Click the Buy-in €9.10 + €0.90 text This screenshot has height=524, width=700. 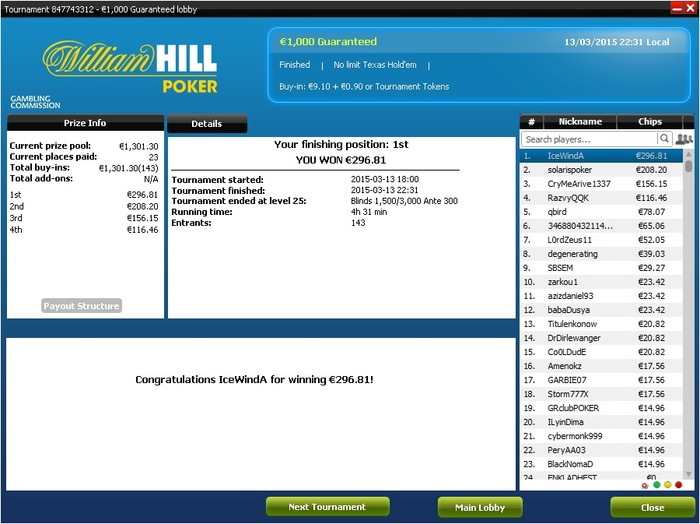click(364, 87)
